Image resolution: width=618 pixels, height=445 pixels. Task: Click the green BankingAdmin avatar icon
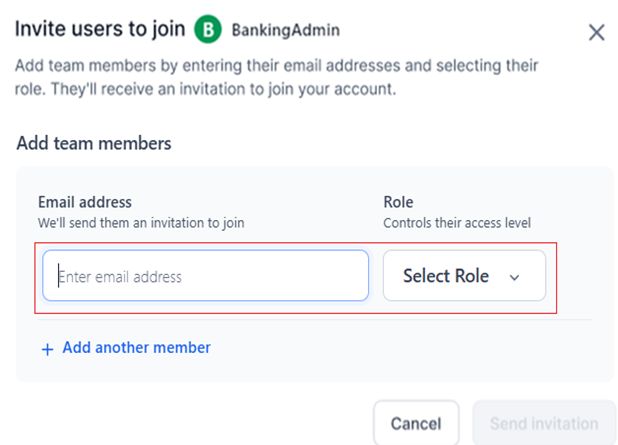tap(207, 30)
